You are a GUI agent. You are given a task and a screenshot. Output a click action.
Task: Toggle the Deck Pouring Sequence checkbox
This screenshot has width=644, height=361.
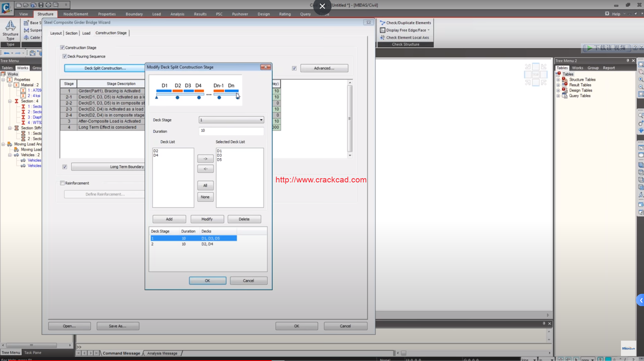click(x=65, y=56)
